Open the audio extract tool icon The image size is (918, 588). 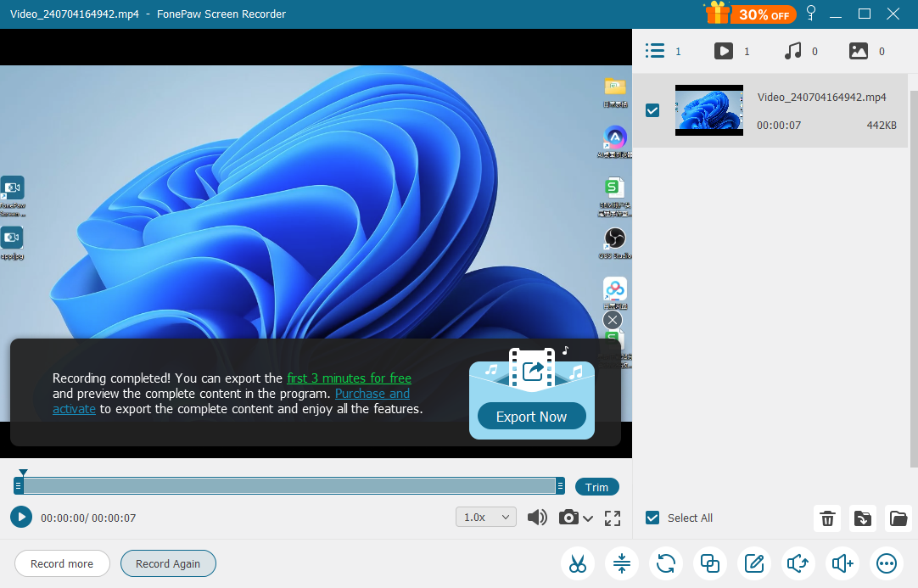[798, 563]
